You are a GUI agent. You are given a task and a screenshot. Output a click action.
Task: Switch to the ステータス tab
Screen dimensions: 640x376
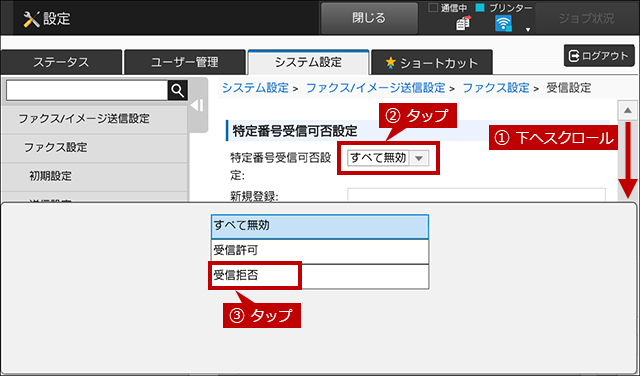tap(61, 62)
